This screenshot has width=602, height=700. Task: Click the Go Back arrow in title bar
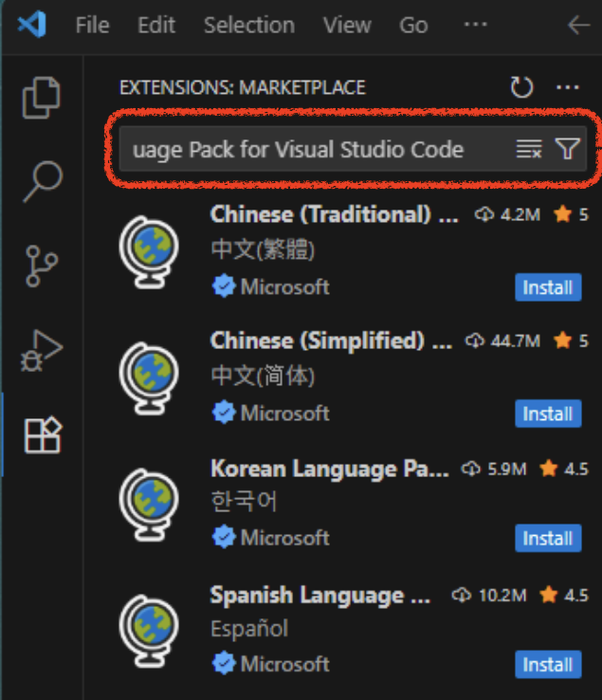pos(577,26)
